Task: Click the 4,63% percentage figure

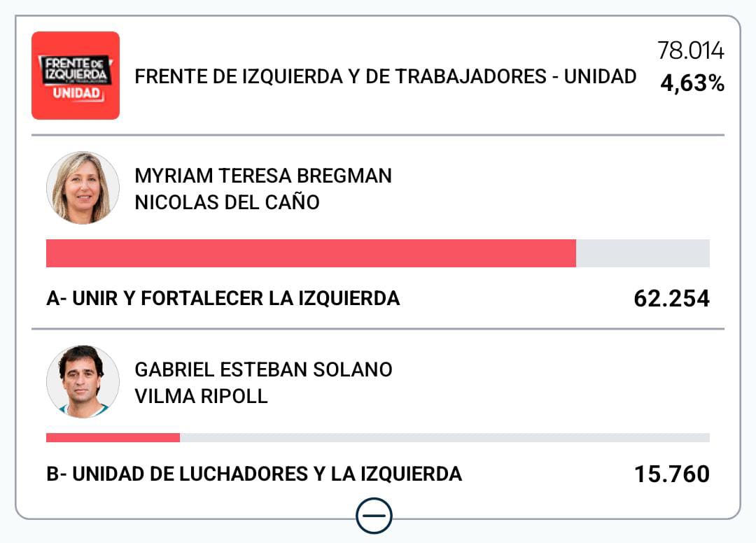Action: tap(692, 84)
